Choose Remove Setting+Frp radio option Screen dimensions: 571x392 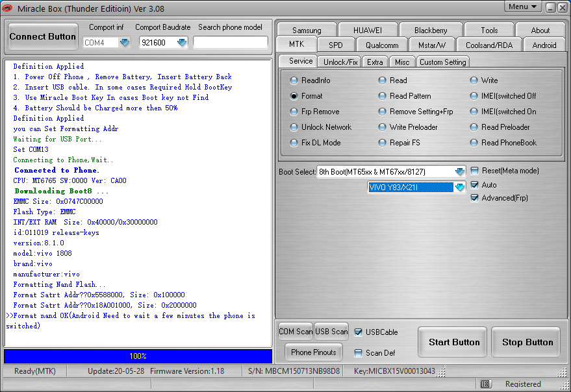pyautogui.click(x=382, y=112)
